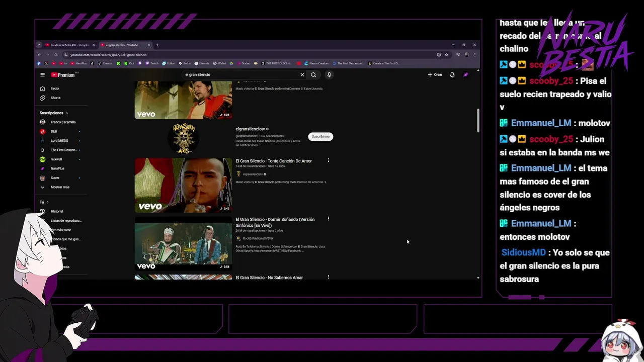Close the 'La Mesa Reñoña 492' tab
This screenshot has width=644, height=362.
click(94, 45)
